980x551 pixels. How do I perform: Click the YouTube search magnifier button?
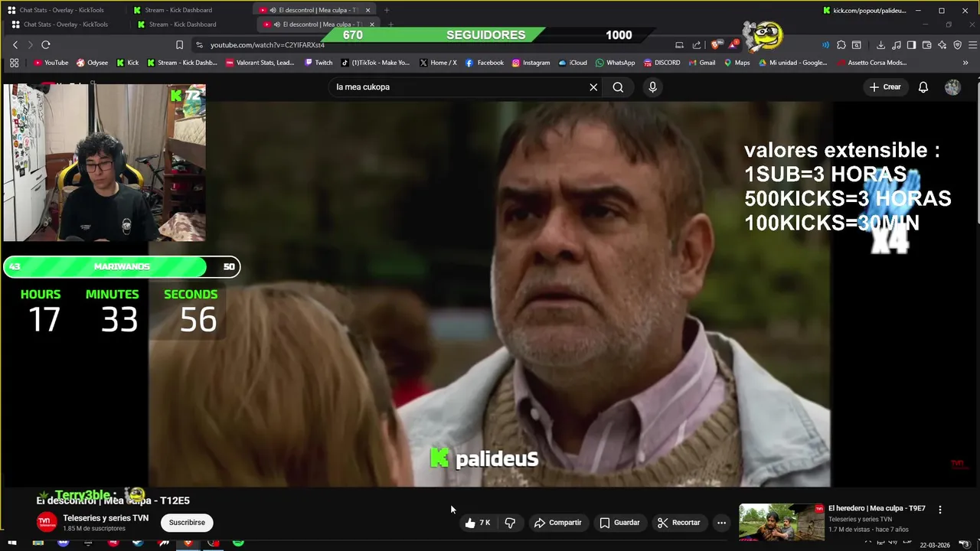click(618, 87)
